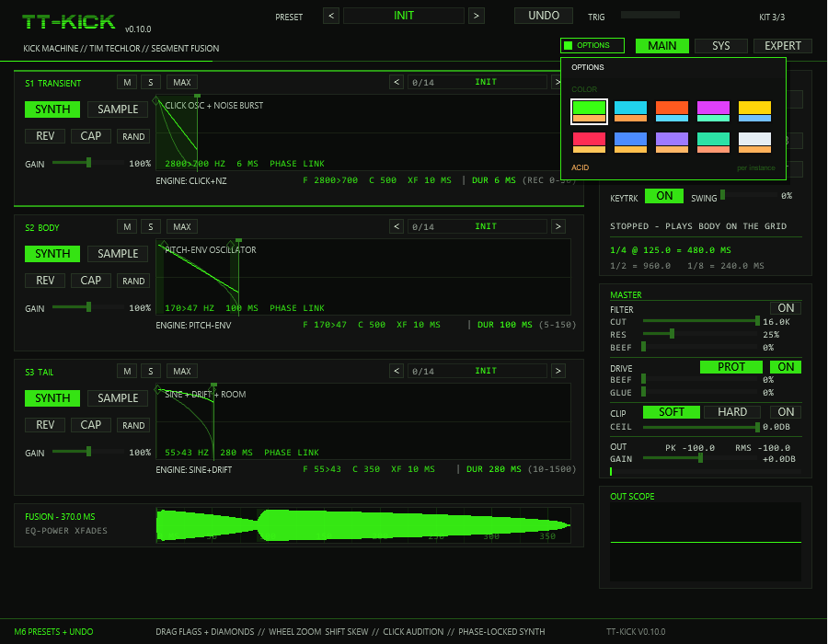828x644 pixels.
Task: Solo the S2 Body segment
Action: pyautogui.click(x=151, y=227)
